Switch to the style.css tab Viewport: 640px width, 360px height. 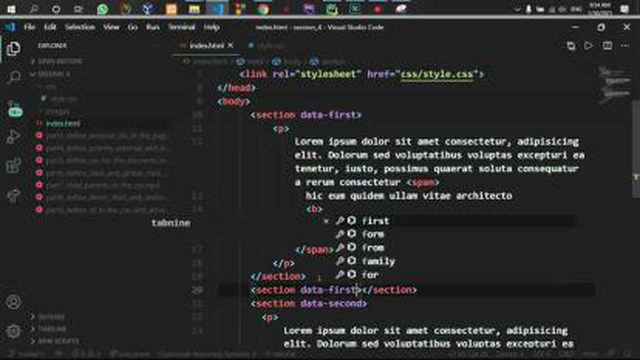[266, 46]
